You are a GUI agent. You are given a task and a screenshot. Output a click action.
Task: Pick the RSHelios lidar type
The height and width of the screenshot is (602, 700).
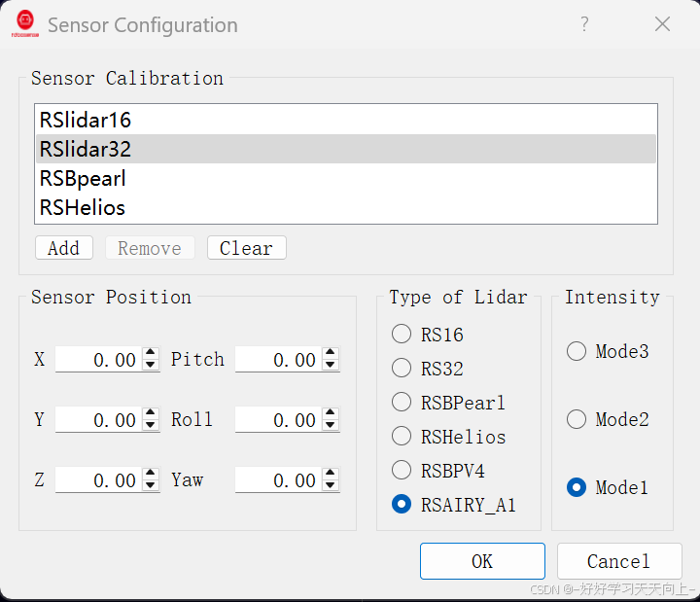(402, 437)
